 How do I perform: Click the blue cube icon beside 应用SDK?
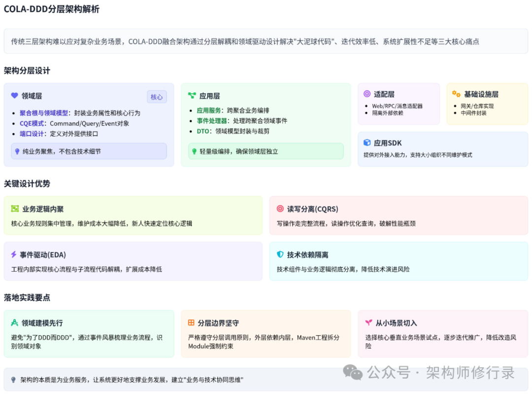pyautogui.click(x=367, y=143)
